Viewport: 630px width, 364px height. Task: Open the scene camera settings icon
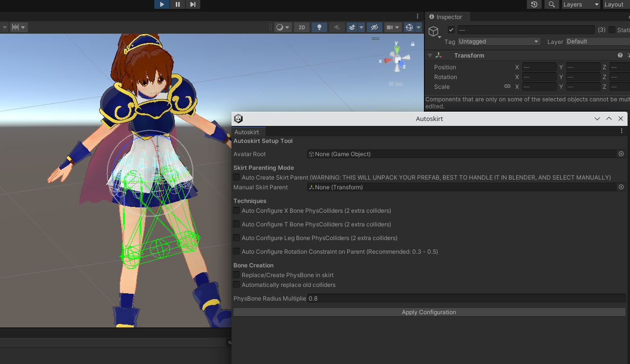pos(393,27)
